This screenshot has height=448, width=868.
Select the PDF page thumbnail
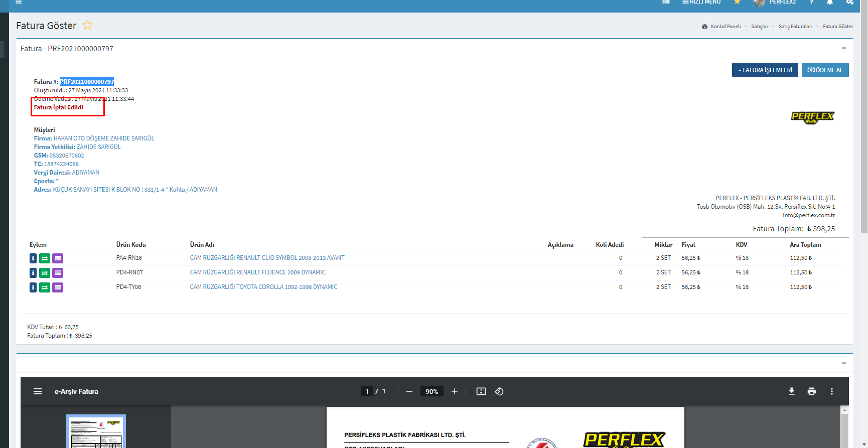96,431
